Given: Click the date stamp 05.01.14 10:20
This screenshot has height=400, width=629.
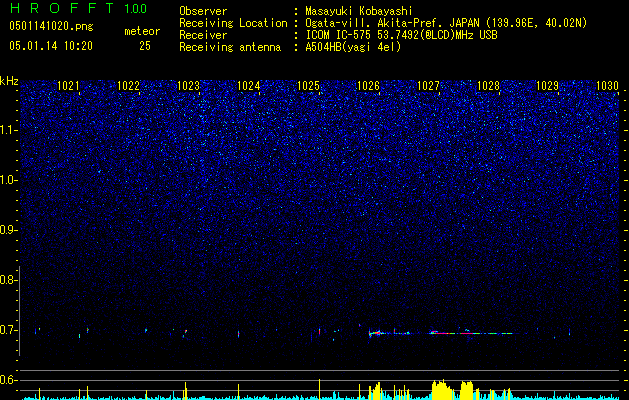Looking at the screenshot, I should tap(51, 46).
